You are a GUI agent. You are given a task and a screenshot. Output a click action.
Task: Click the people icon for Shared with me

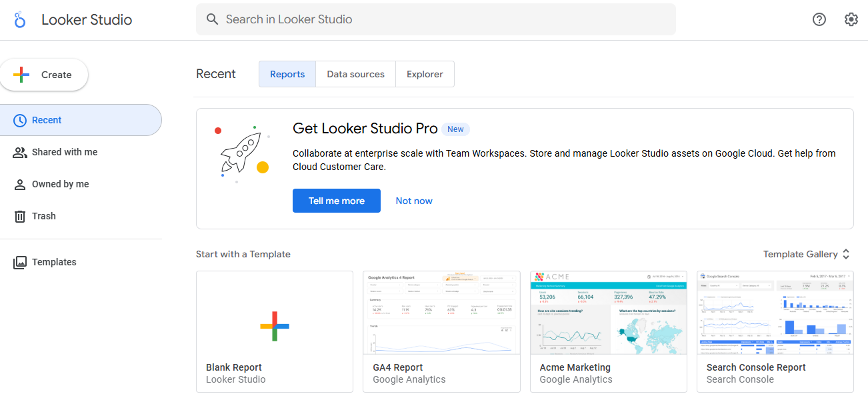(x=20, y=152)
